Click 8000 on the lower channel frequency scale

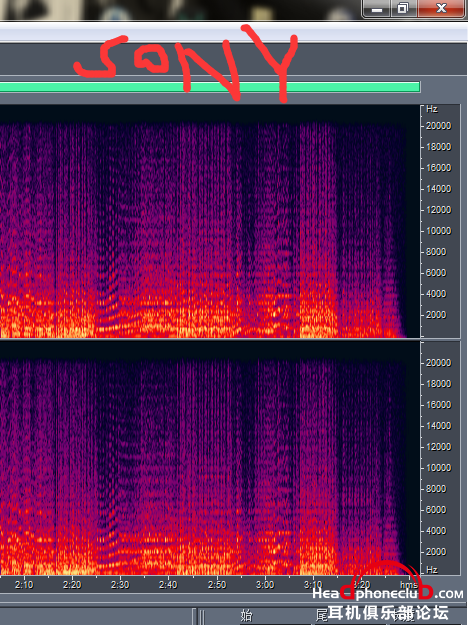click(x=436, y=489)
